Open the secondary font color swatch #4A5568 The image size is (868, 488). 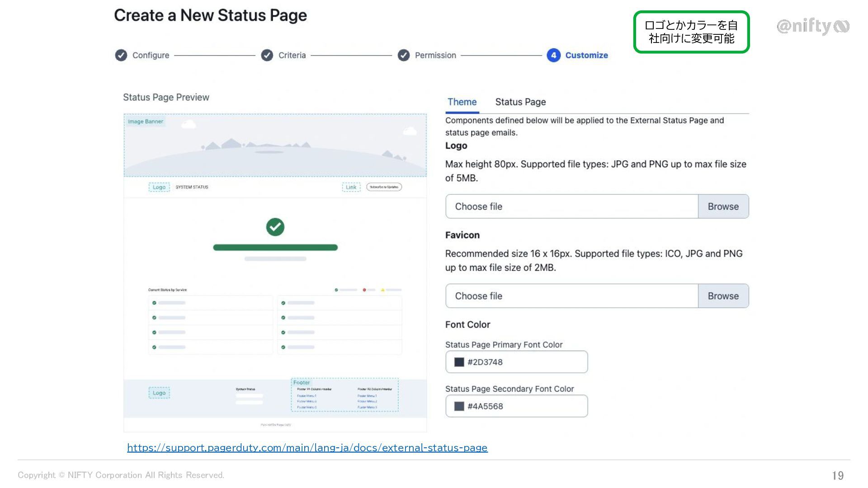(459, 406)
